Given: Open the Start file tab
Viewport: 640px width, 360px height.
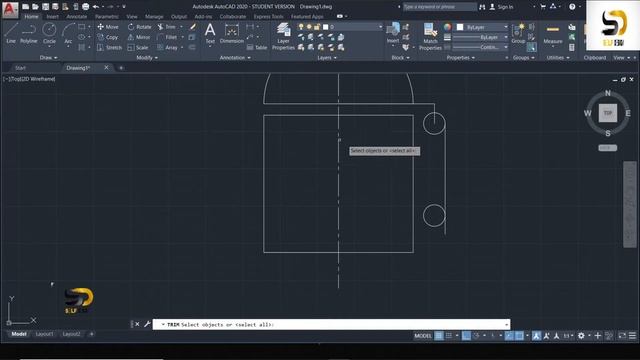Looking at the screenshot, I should [x=20, y=68].
